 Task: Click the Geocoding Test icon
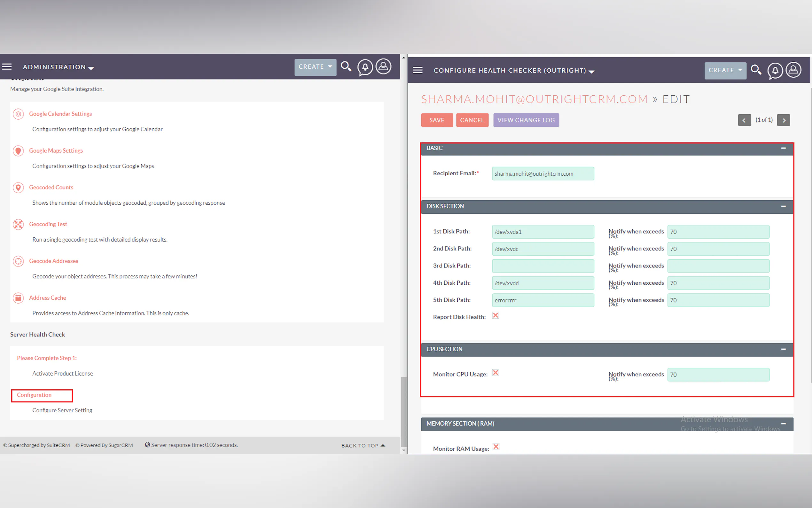(x=18, y=225)
